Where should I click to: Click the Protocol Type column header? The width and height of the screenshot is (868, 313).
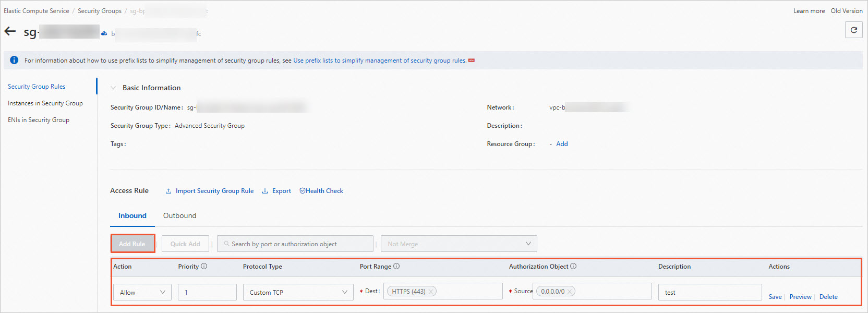tap(262, 267)
